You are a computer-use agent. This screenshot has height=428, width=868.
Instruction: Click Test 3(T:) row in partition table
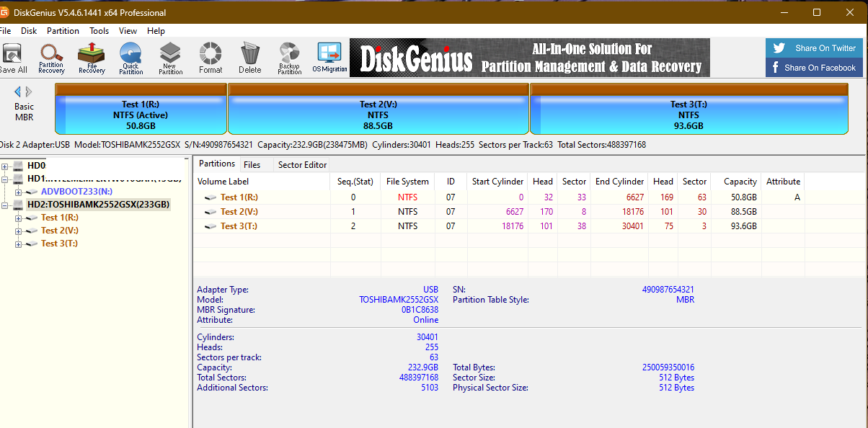[x=499, y=226]
